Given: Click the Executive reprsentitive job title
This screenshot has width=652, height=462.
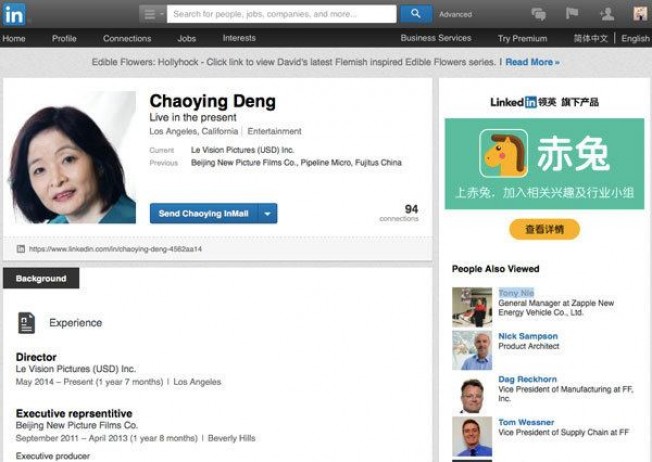Looking at the screenshot, I should (74, 414).
